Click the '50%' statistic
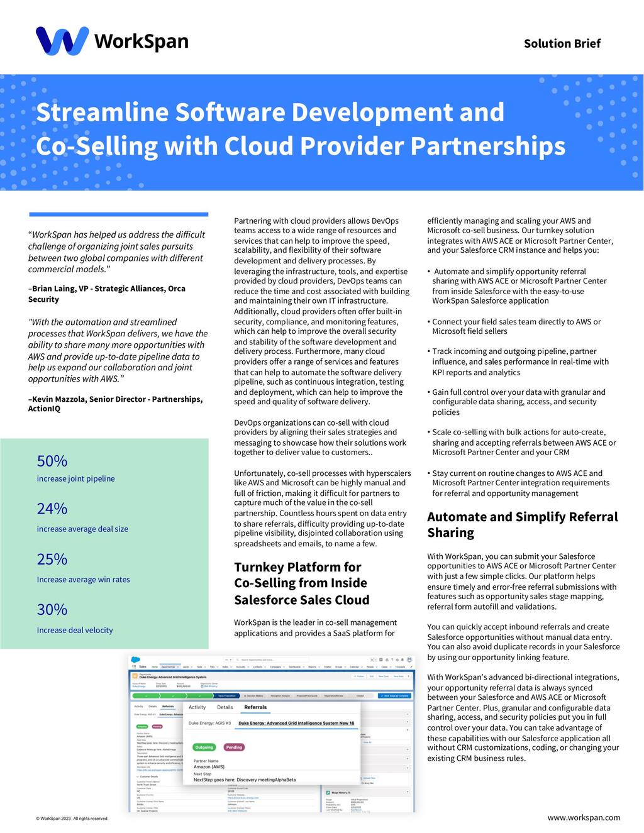The height and width of the screenshot is (833, 644). pos(52,461)
